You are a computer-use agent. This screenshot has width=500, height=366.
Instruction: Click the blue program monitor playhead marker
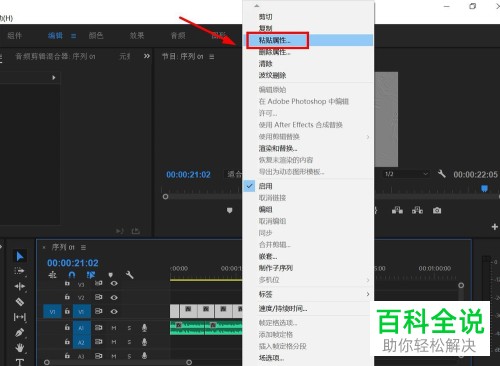[x=484, y=189]
